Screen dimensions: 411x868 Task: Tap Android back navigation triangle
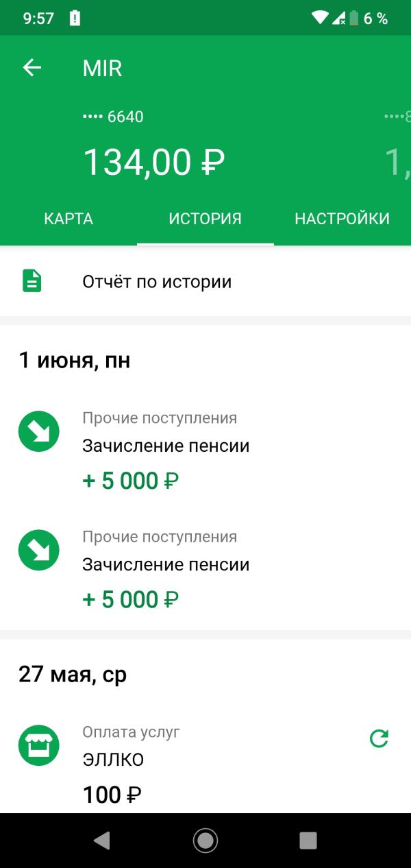pyautogui.click(x=102, y=840)
